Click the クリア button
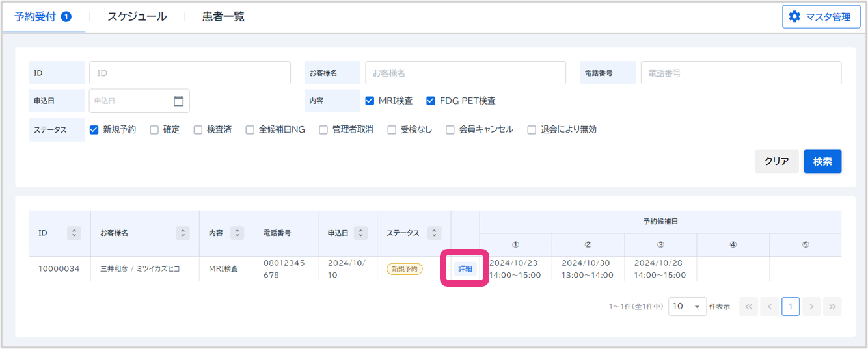 click(776, 162)
